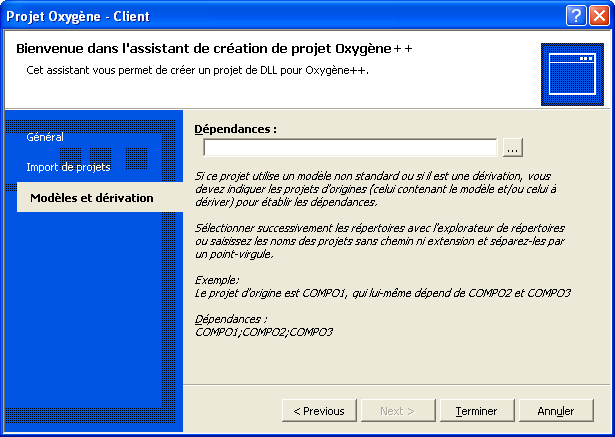Focus the Dépendances text field
This screenshot has height=437, width=615.
(350, 148)
